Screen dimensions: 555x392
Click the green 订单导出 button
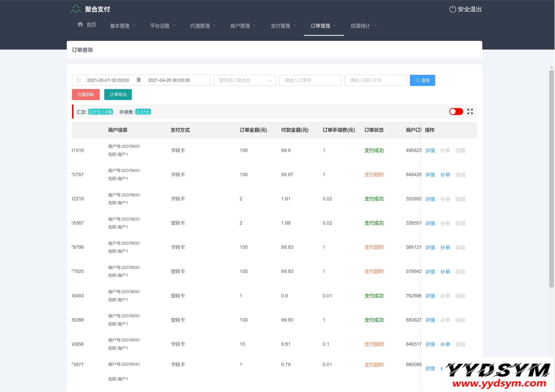[x=118, y=94]
